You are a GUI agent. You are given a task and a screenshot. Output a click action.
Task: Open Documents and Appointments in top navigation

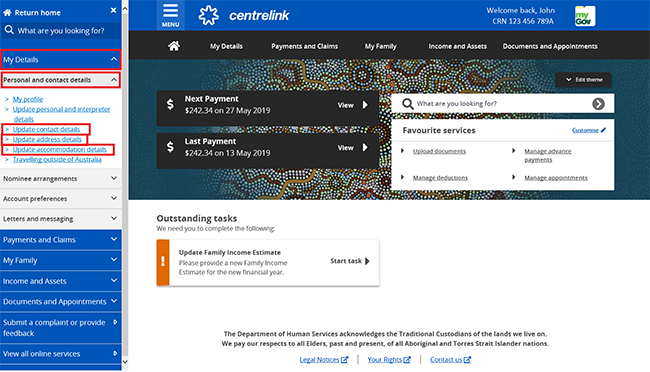point(550,46)
